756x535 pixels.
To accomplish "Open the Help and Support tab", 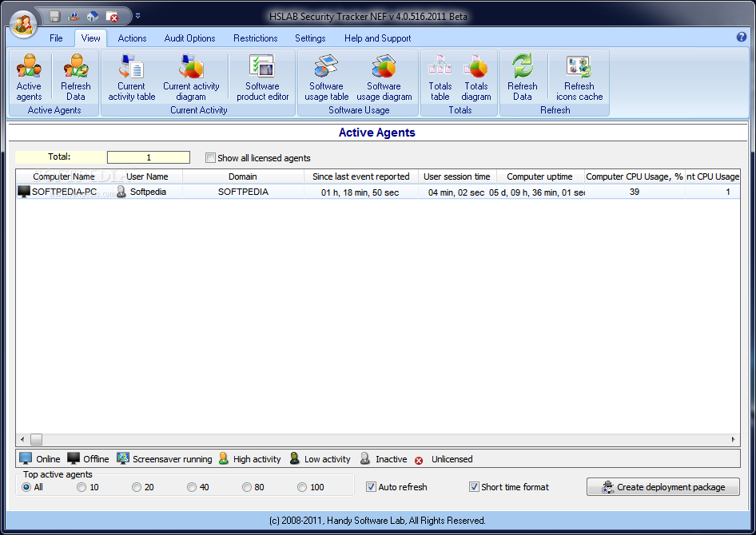I will coord(377,38).
